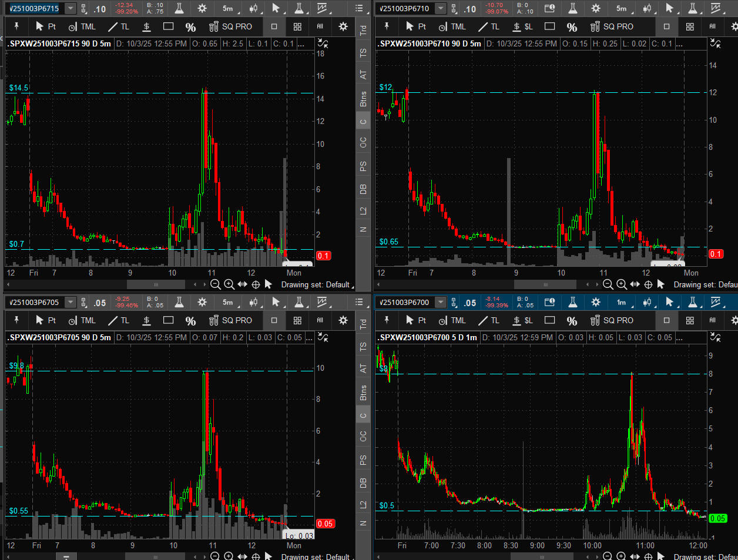Switch to the L2 sidebar tab in bottom-left panel
Image resolution: width=738 pixels, height=560 pixels.
pos(363,504)
